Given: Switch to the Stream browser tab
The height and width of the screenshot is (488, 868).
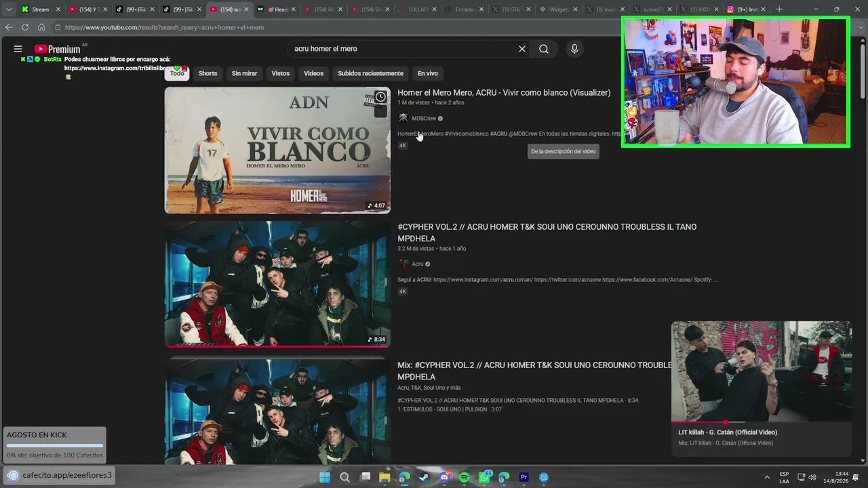Looking at the screenshot, I should pyautogui.click(x=40, y=9).
